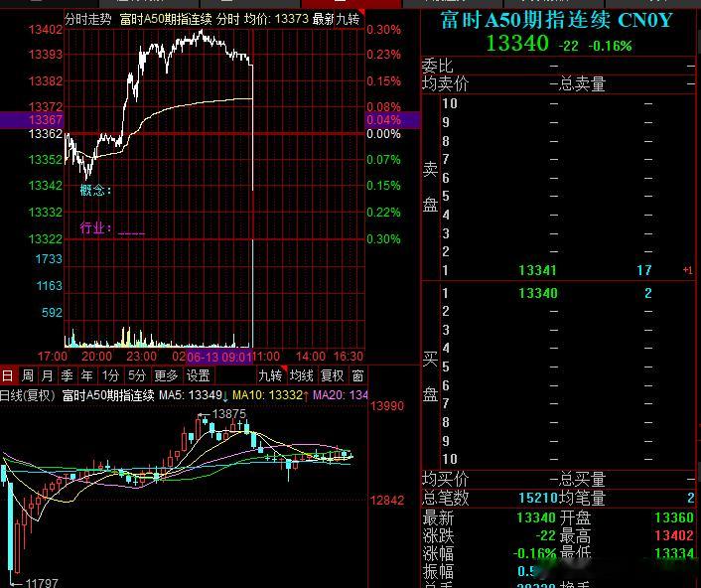Click the 总笔数 value 15210
Screen dimensions: 701x588
(538, 498)
